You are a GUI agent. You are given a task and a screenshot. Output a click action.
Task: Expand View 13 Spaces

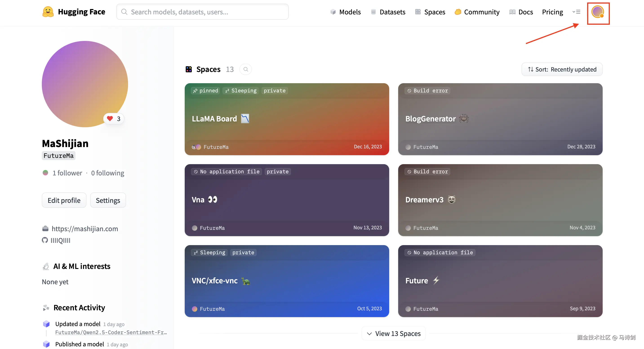pos(393,333)
